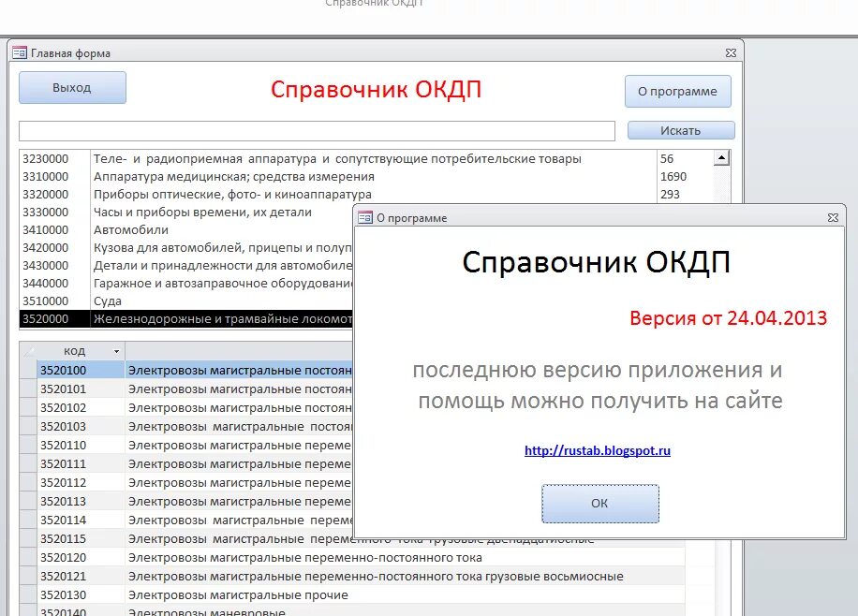Screen dimensions: 858x616
Task: Click the count value 293
Action: 670,194
